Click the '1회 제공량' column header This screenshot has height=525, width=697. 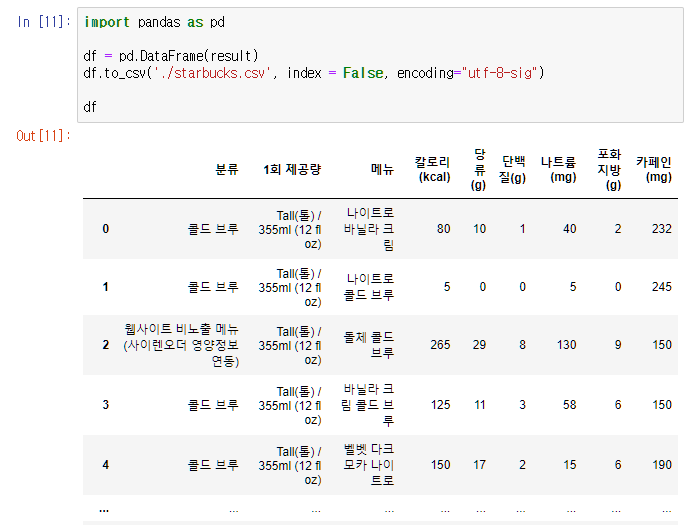(x=292, y=169)
